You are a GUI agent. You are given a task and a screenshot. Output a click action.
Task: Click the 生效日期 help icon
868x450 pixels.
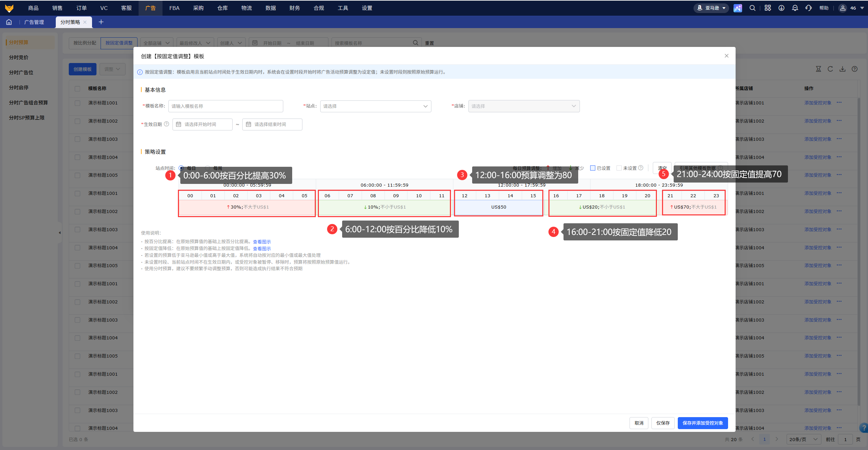pyautogui.click(x=167, y=124)
